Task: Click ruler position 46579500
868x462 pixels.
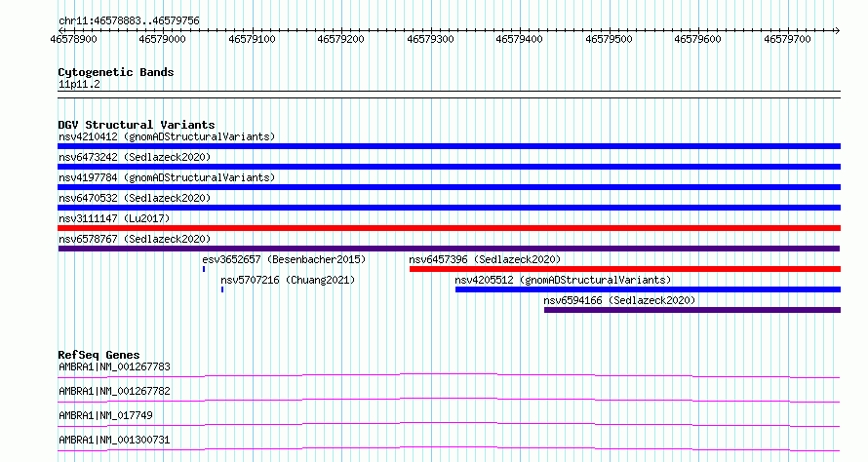Action: pos(609,39)
